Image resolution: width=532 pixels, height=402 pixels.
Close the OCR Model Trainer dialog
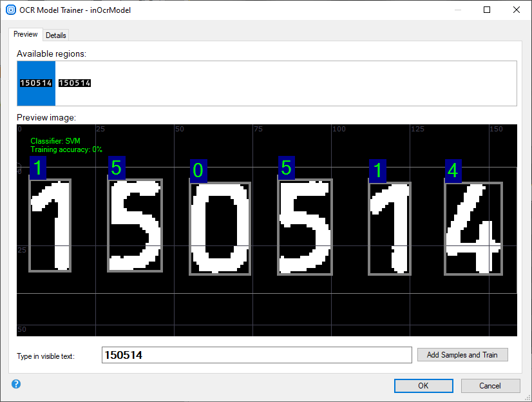point(517,10)
